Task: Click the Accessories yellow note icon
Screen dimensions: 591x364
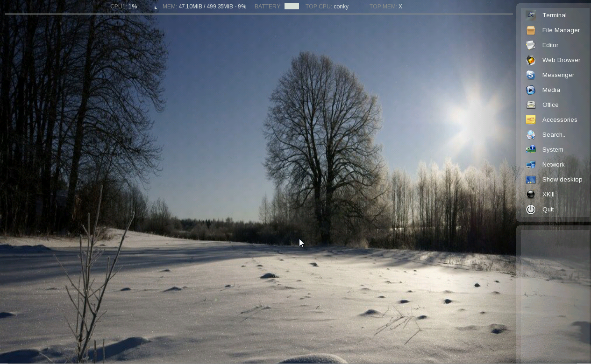Action: [x=531, y=120]
